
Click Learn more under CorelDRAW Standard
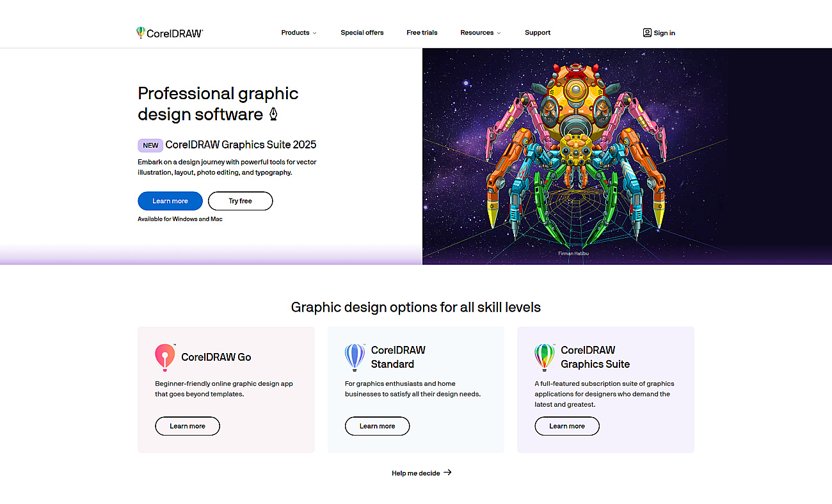378,426
